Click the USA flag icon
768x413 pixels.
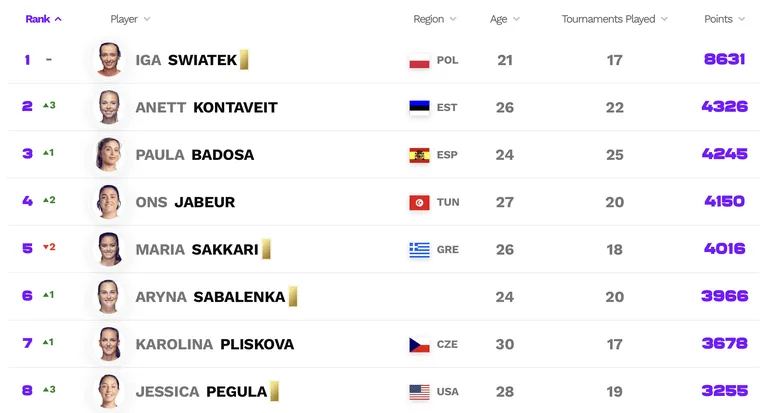[x=419, y=392]
